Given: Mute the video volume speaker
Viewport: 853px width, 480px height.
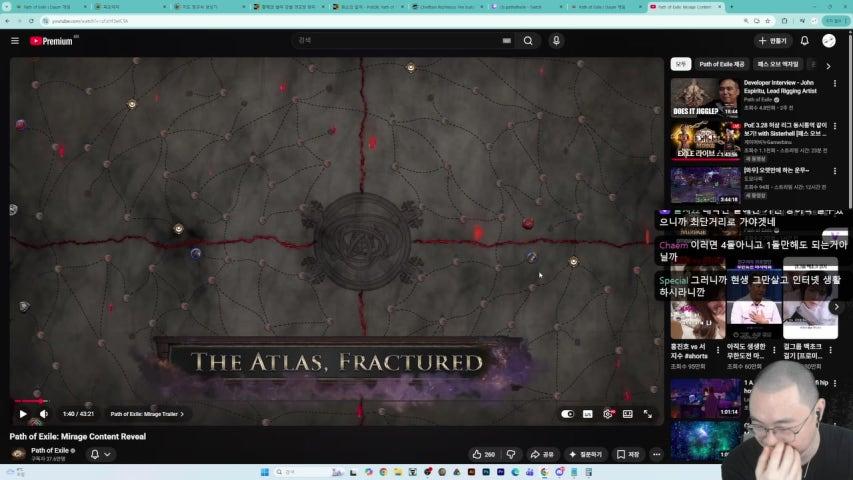Looking at the screenshot, I should point(44,414).
